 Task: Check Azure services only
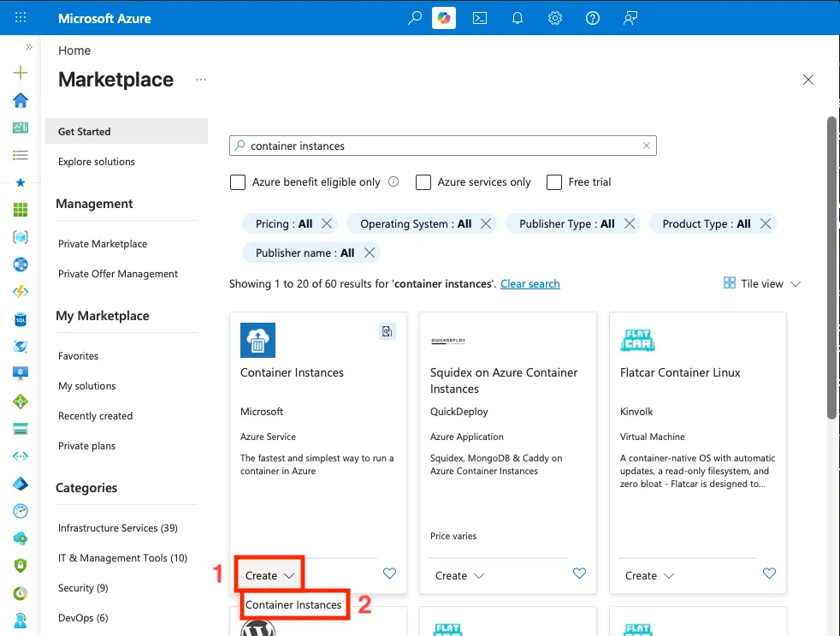coord(423,182)
